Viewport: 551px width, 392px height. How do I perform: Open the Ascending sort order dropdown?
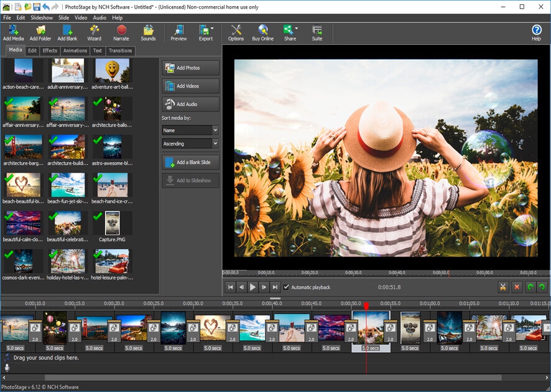pos(190,144)
